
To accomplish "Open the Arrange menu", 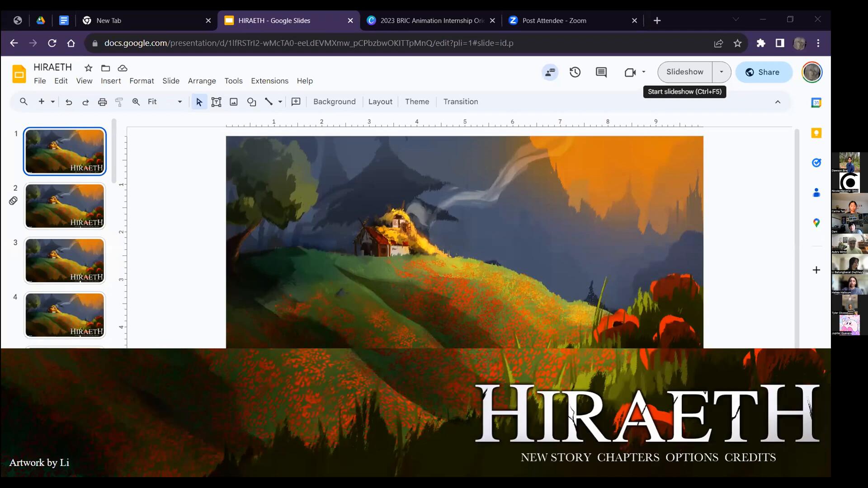I will tap(202, 81).
